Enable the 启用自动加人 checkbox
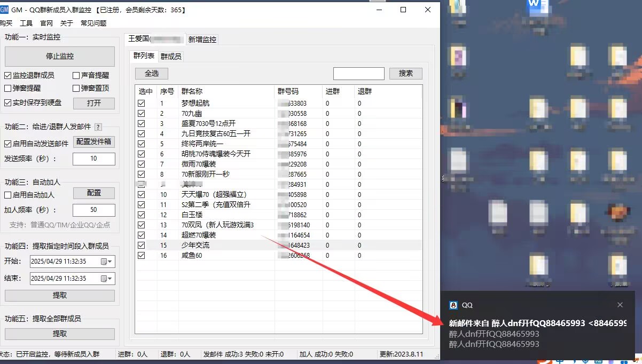Image resolution: width=642 pixels, height=364 pixels. (x=7, y=194)
